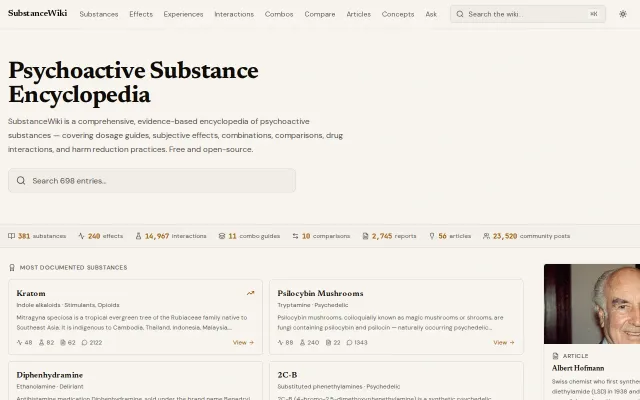Select the Combos nav item
Image resolution: width=640 pixels, height=400 pixels.
click(279, 14)
